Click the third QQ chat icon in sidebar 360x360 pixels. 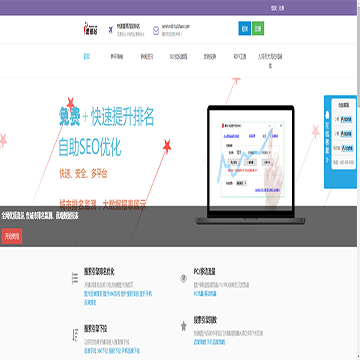(x=347, y=148)
